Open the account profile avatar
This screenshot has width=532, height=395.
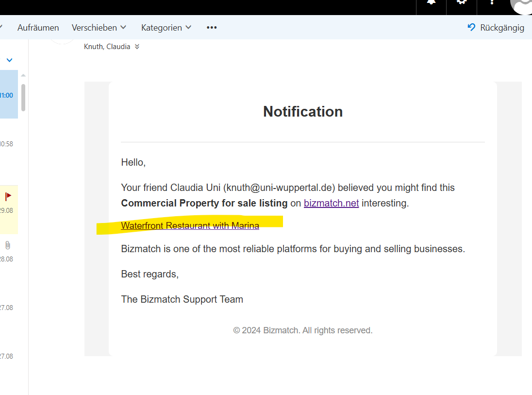(x=522, y=4)
